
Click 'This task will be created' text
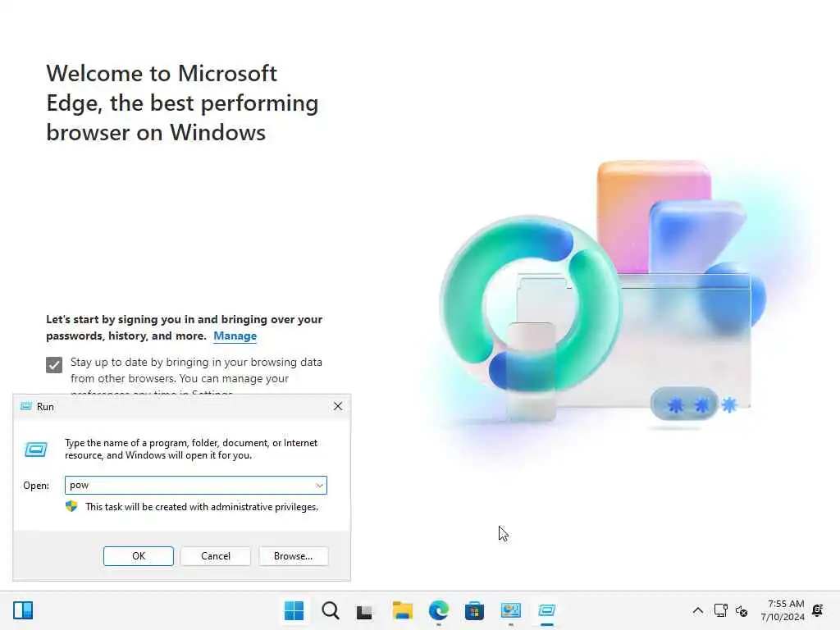coord(202,507)
